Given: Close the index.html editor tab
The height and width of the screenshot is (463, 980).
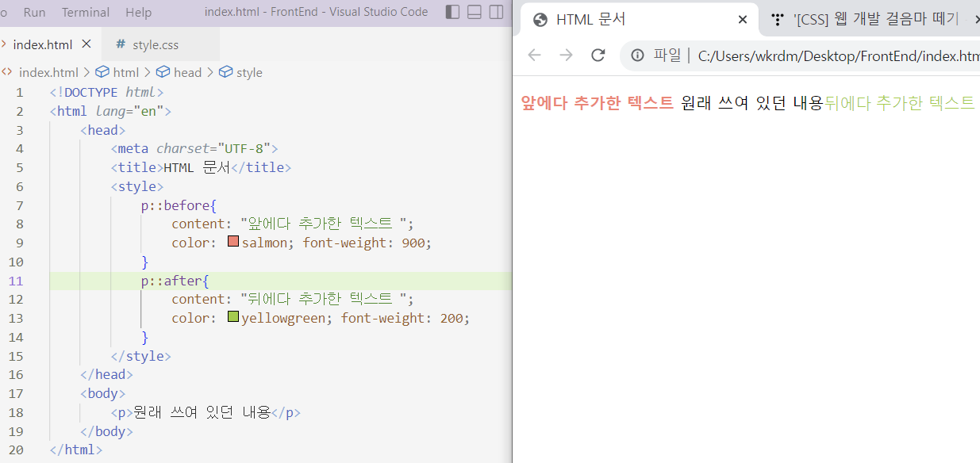Looking at the screenshot, I should click(x=86, y=44).
